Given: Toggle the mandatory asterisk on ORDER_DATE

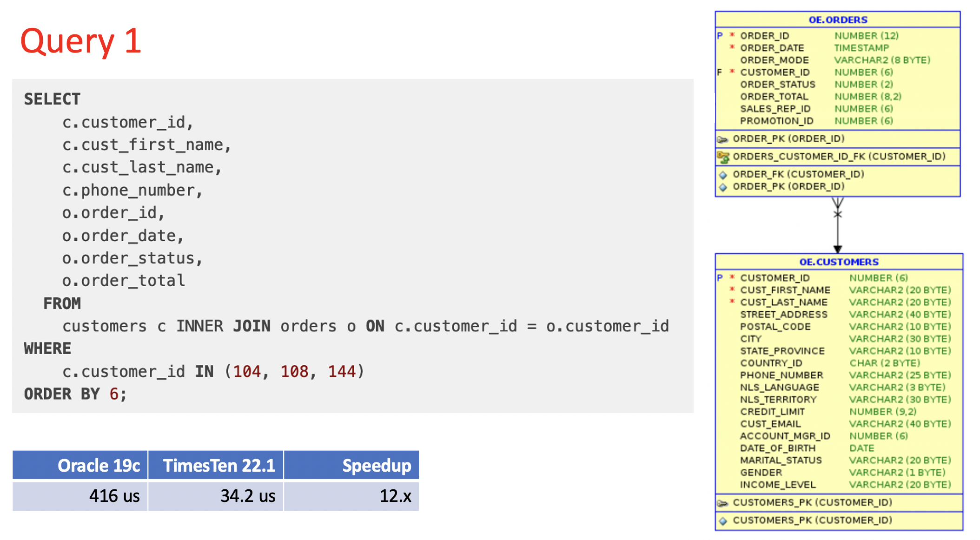Looking at the screenshot, I should click(x=731, y=48).
